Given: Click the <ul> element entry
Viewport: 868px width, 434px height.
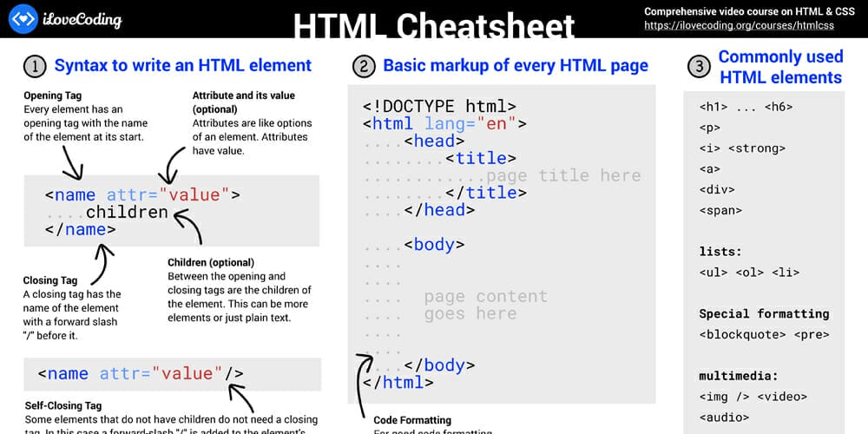Looking at the screenshot, I should [x=713, y=273].
